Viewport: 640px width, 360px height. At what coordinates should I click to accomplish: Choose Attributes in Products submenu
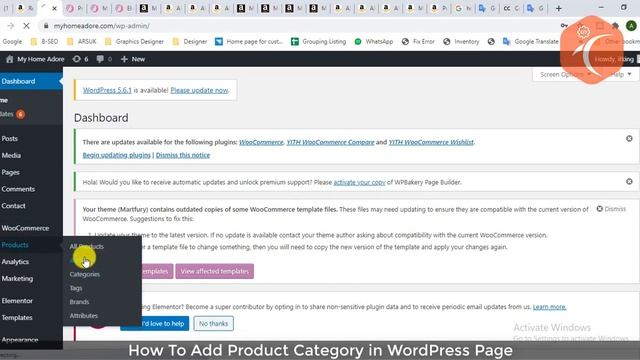(x=84, y=316)
